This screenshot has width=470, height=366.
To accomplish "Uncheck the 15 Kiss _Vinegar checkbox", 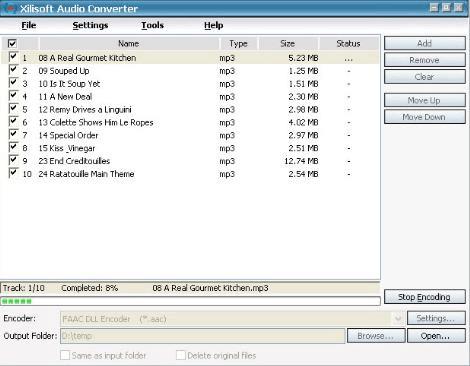I will [x=13, y=147].
